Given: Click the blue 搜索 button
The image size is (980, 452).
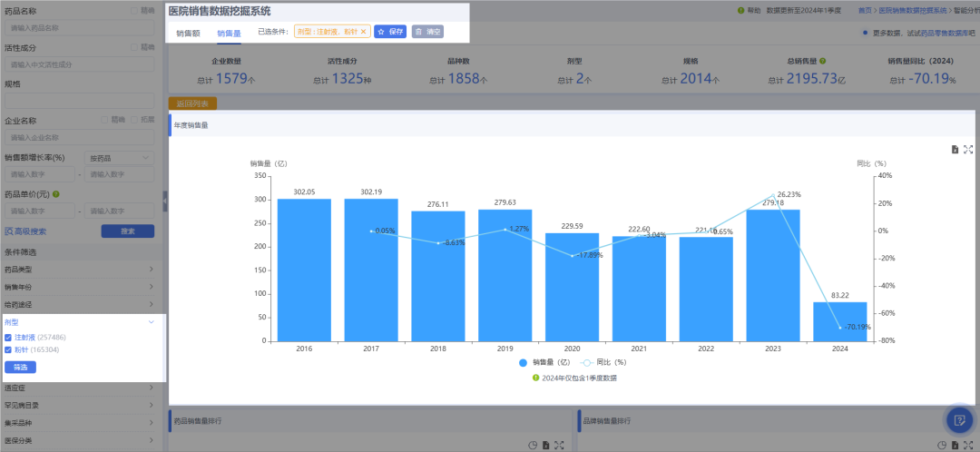Looking at the screenshot, I should [128, 231].
